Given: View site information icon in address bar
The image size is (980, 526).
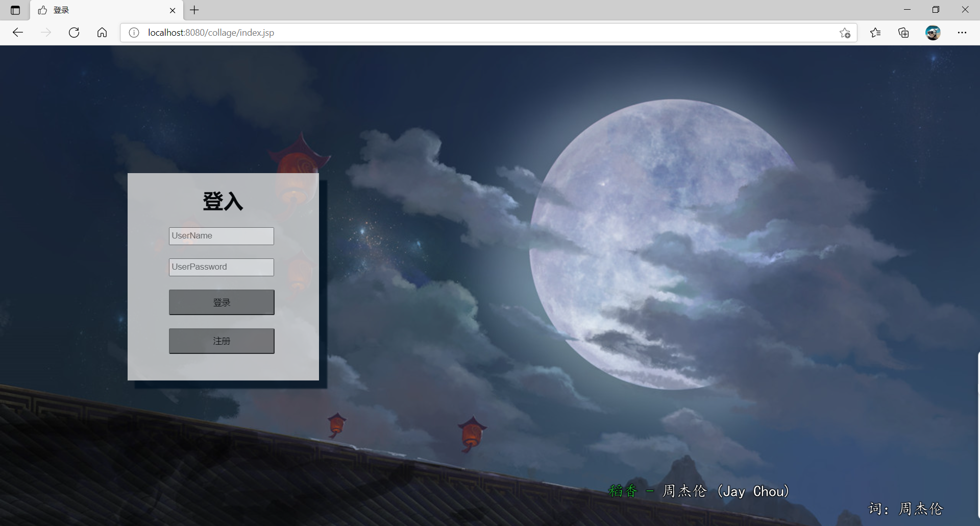Looking at the screenshot, I should click(x=134, y=33).
